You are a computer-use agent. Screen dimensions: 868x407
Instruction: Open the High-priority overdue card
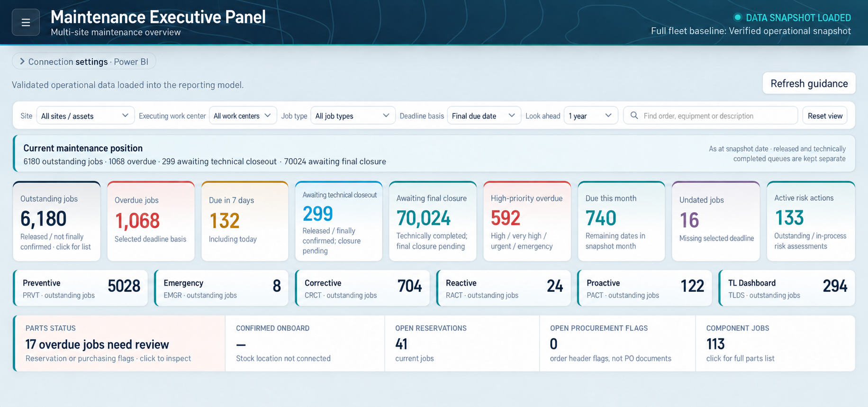pos(527,221)
